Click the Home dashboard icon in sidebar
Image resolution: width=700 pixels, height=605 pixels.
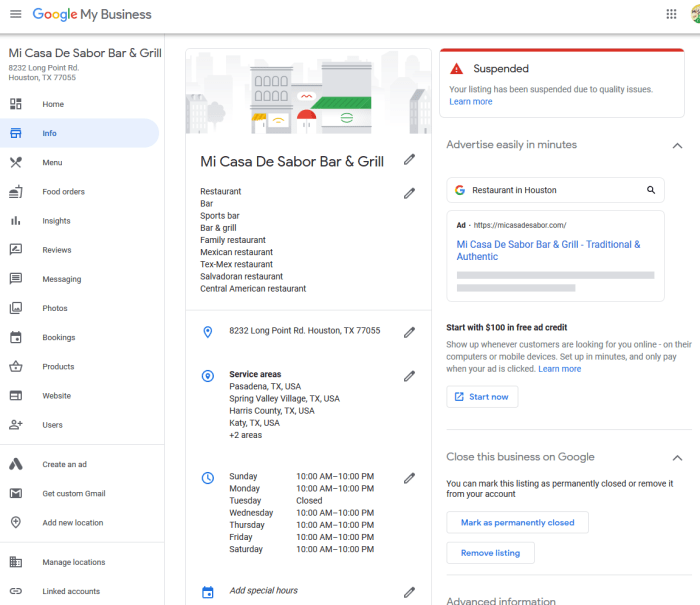pyautogui.click(x=16, y=104)
